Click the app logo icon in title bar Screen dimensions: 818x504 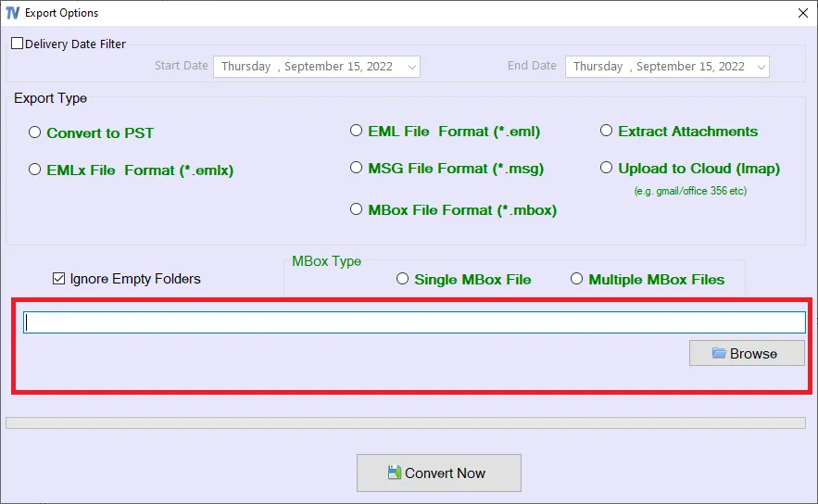[x=13, y=13]
